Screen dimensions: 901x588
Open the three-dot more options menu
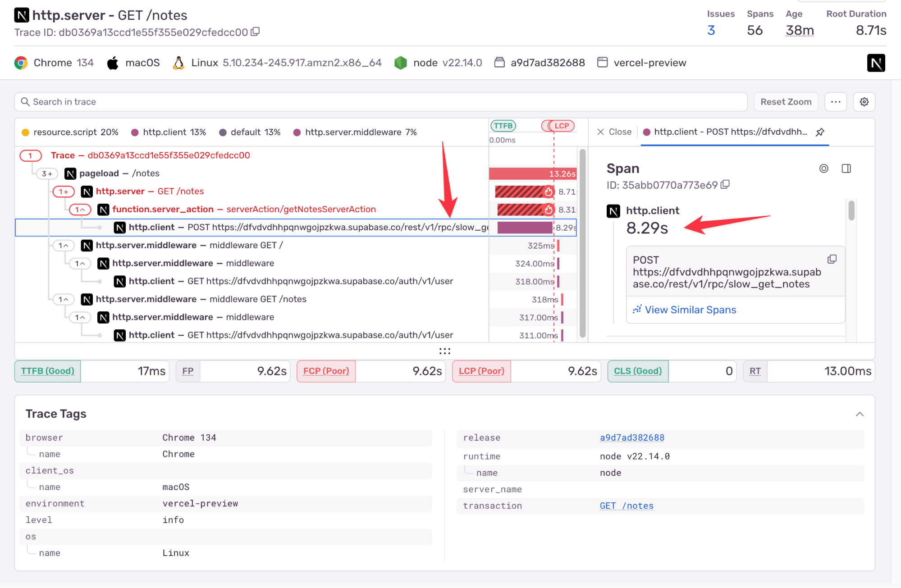[x=836, y=102]
